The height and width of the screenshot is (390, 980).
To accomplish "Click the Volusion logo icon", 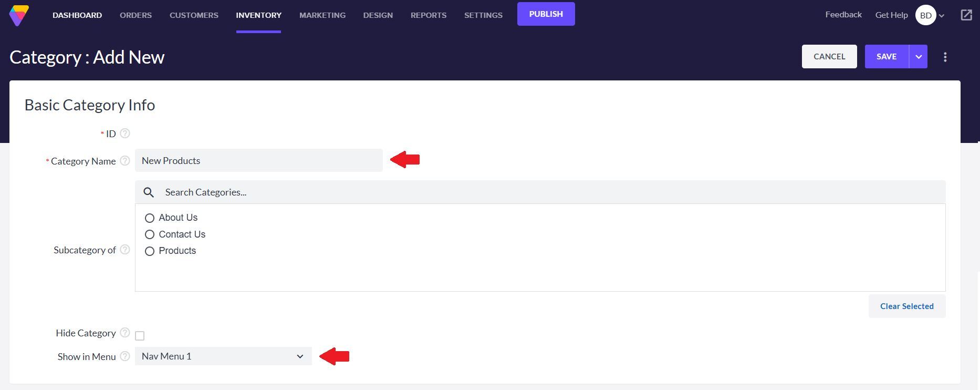I will pyautogui.click(x=19, y=14).
